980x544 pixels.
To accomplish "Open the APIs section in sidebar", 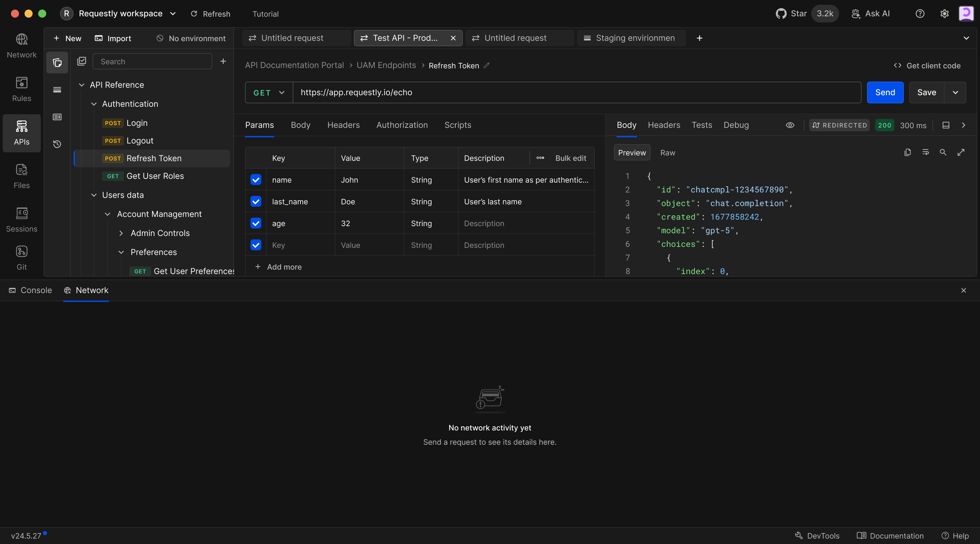I will pyautogui.click(x=22, y=133).
